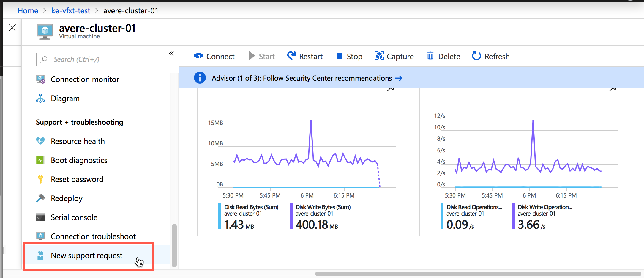The height and width of the screenshot is (279, 644).
Task: Dismiss the Disk Bytes chart
Action: pos(391,89)
